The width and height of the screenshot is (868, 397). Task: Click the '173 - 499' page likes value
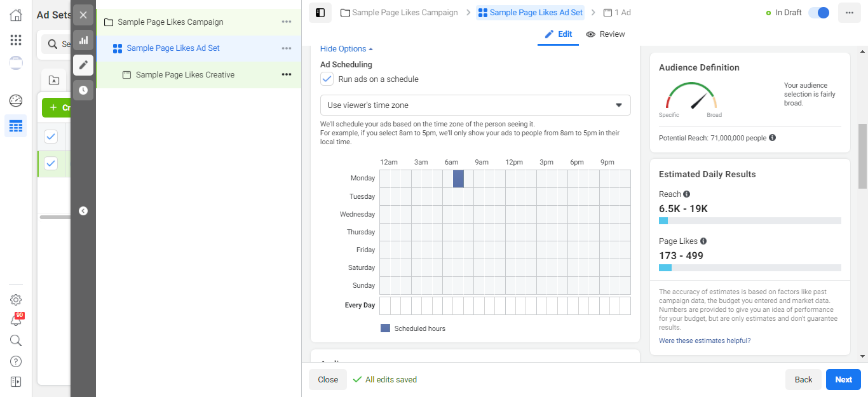(681, 256)
